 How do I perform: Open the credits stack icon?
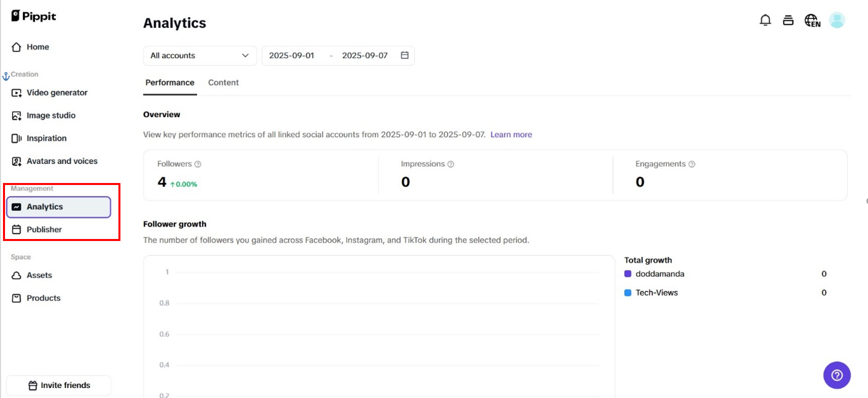(788, 20)
